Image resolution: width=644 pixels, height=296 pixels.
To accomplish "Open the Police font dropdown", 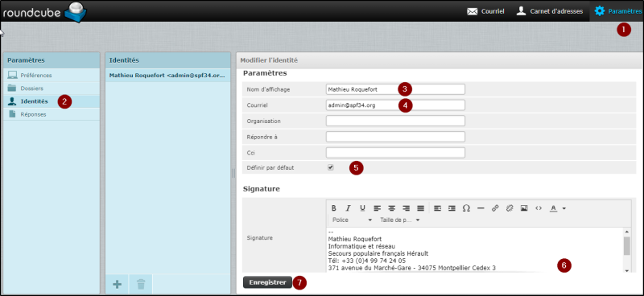I will coord(352,220).
